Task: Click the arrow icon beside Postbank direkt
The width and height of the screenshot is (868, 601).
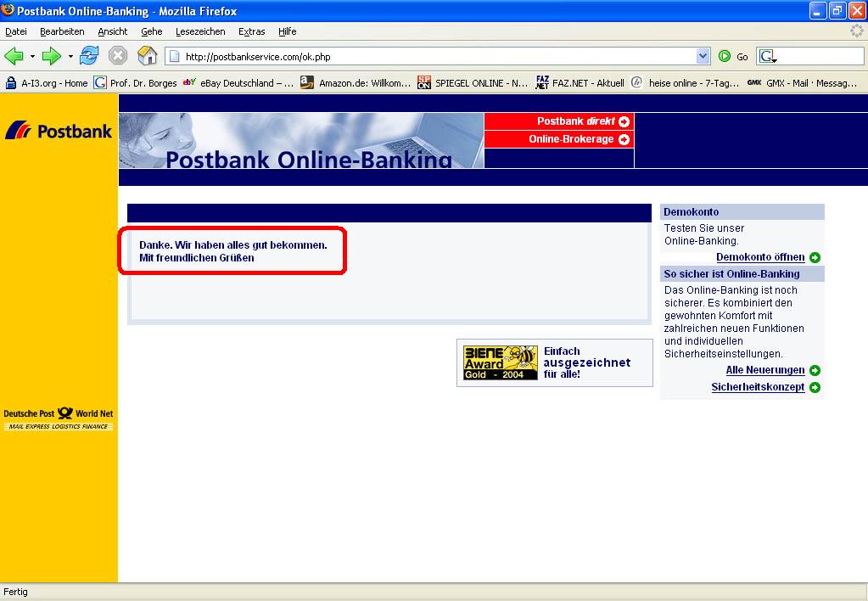Action: 624,121
